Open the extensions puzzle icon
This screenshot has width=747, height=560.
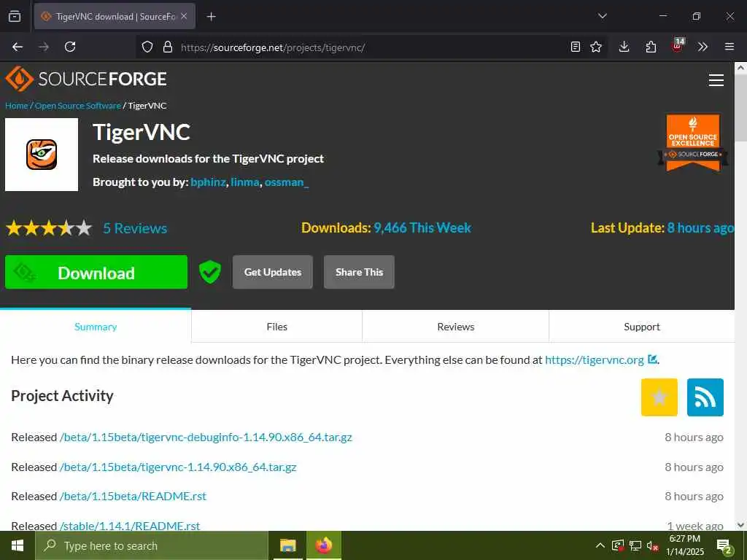[651, 47]
